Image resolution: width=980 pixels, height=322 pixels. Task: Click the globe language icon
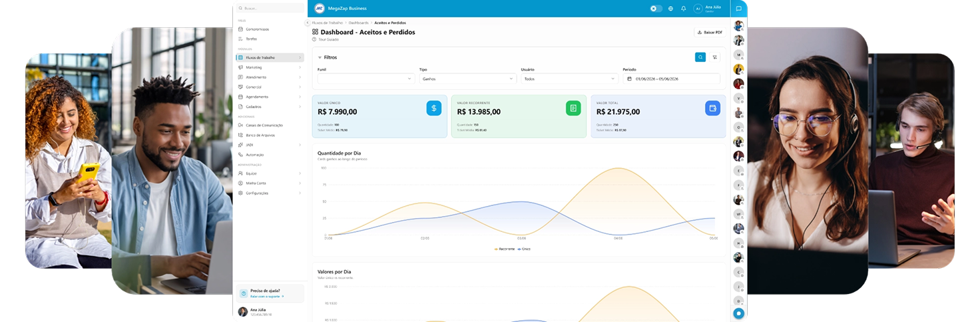click(x=670, y=9)
